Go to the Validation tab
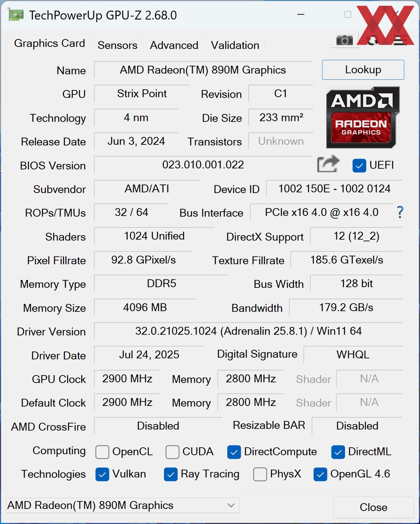The width and height of the screenshot is (420, 524). coord(235,45)
